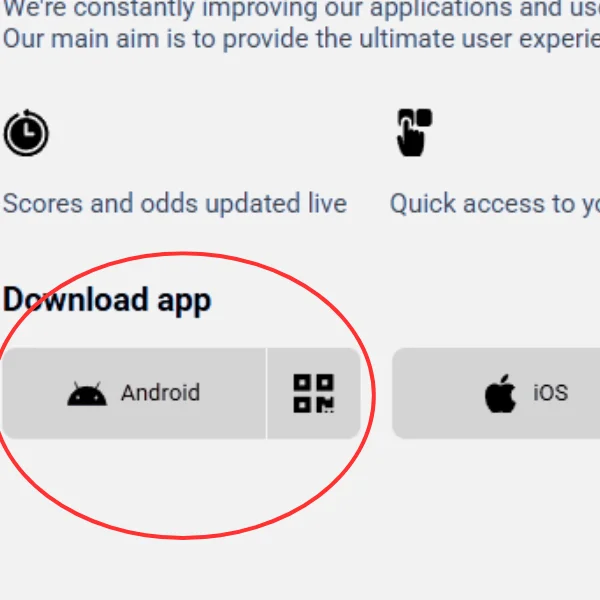
Task: Click the word Scores in the live caption
Action: [43, 204]
